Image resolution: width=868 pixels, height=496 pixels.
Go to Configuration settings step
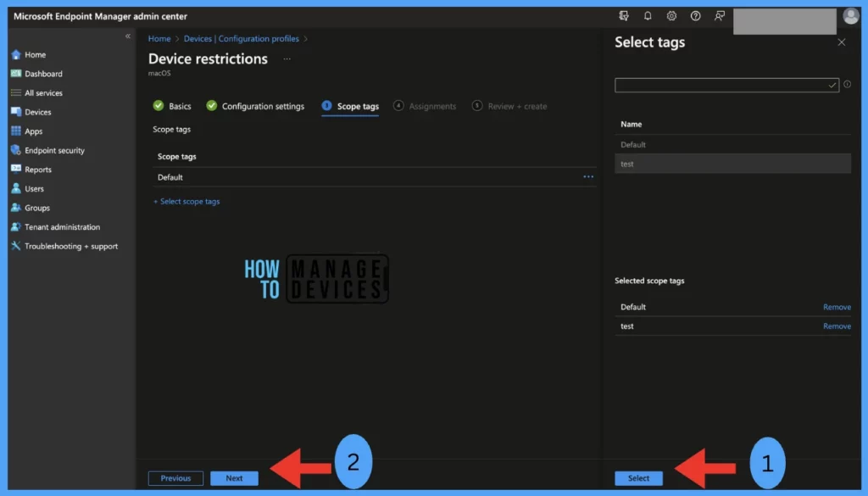click(255, 106)
